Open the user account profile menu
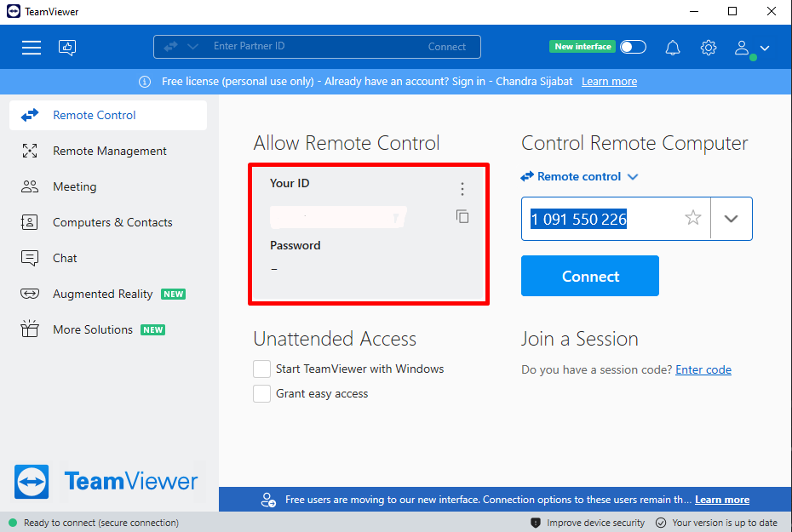792x532 pixels. 751,49
